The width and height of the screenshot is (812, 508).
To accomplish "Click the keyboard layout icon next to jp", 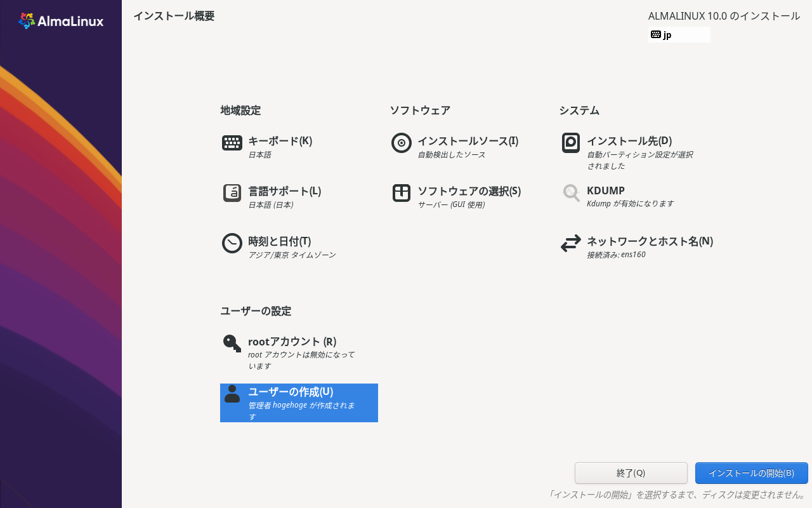I will coord(656,35).
